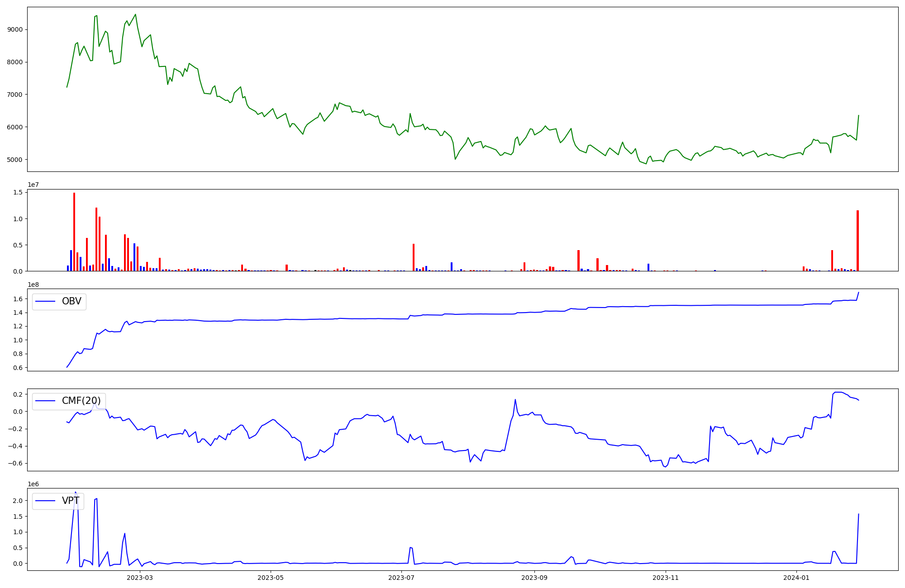Click the 1e7 exponent label above volume chart

click(x=33, y=185)
